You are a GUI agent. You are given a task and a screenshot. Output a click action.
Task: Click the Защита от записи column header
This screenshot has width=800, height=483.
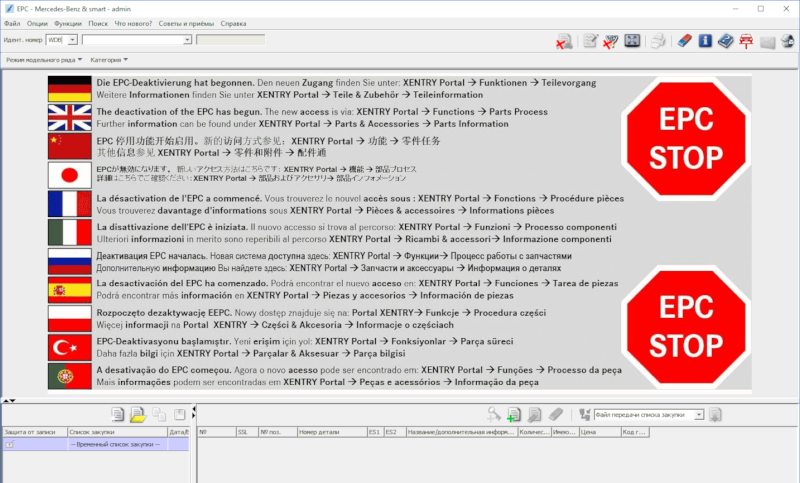[x=35, y=432]
